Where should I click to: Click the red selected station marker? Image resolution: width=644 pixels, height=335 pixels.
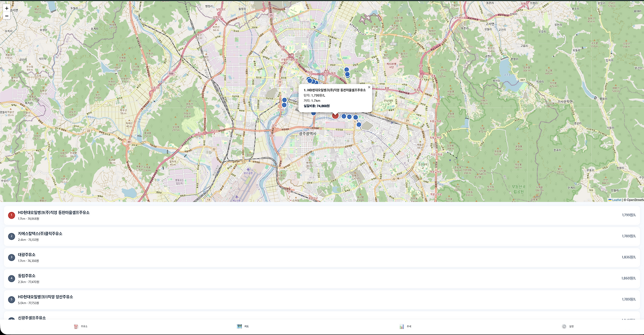[335, 115]
